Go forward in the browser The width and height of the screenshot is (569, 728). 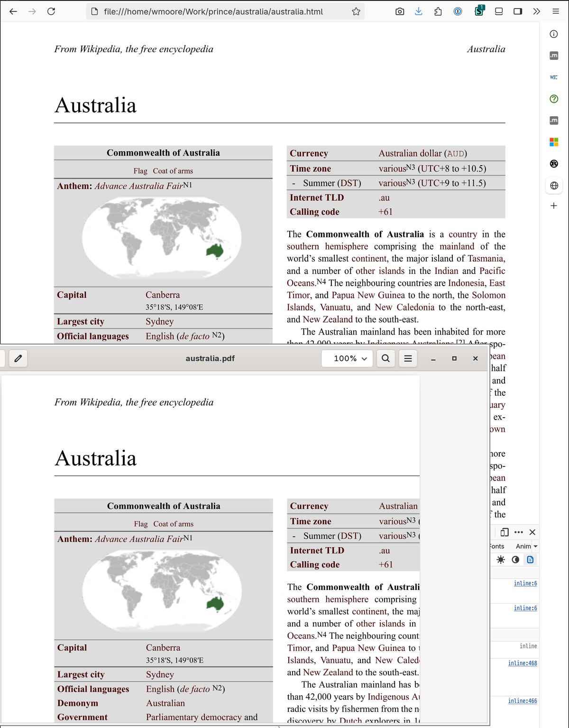[32, 11]
